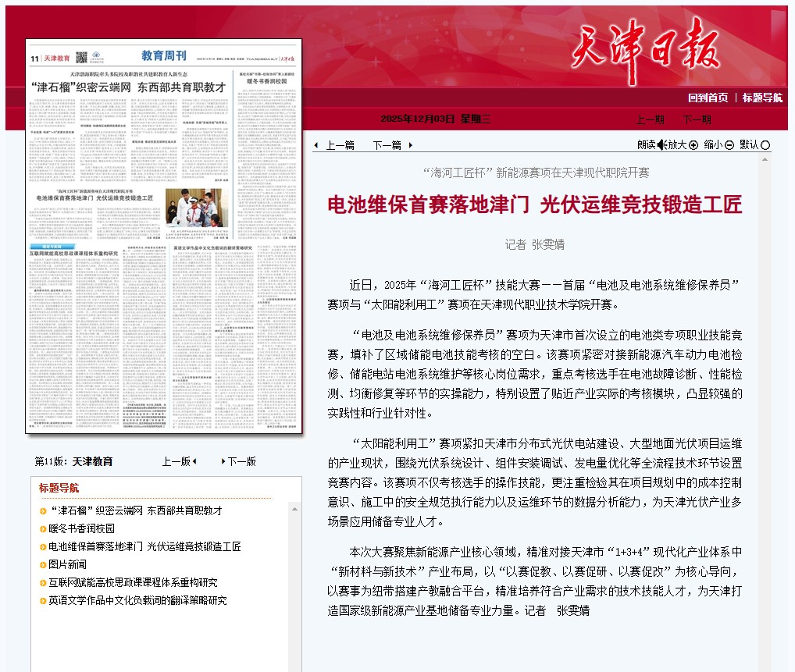Open 标题导航 in top navigation bar
The height and width of the screenshot is (672, 795).
tap(762, 98)
